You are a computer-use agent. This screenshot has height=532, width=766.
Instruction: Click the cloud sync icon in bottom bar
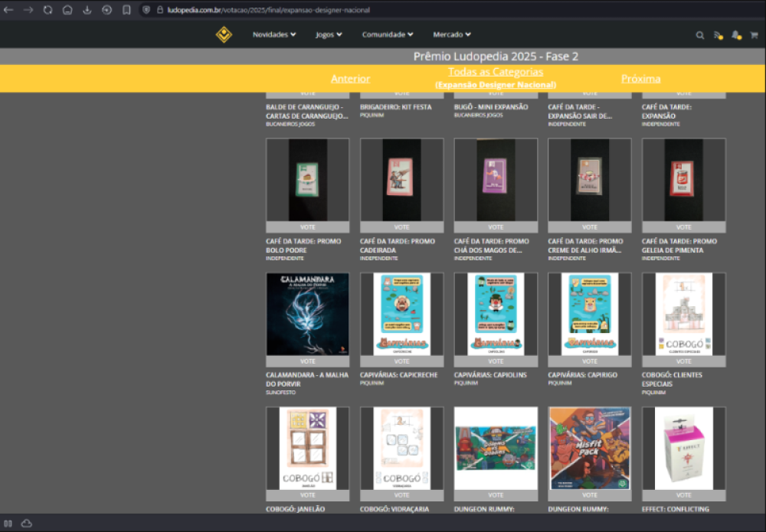click(27, 523)
